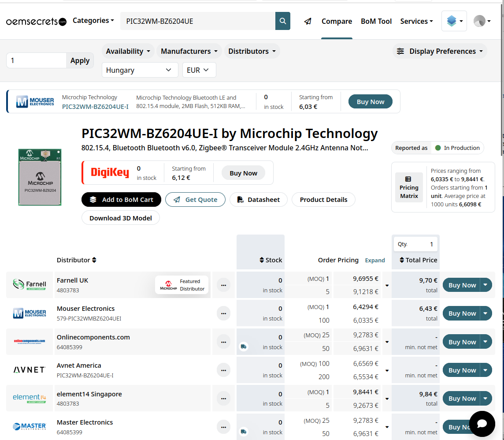
Task: Expand Farnell UK price breaks arrow
Action: click(387, 285)
